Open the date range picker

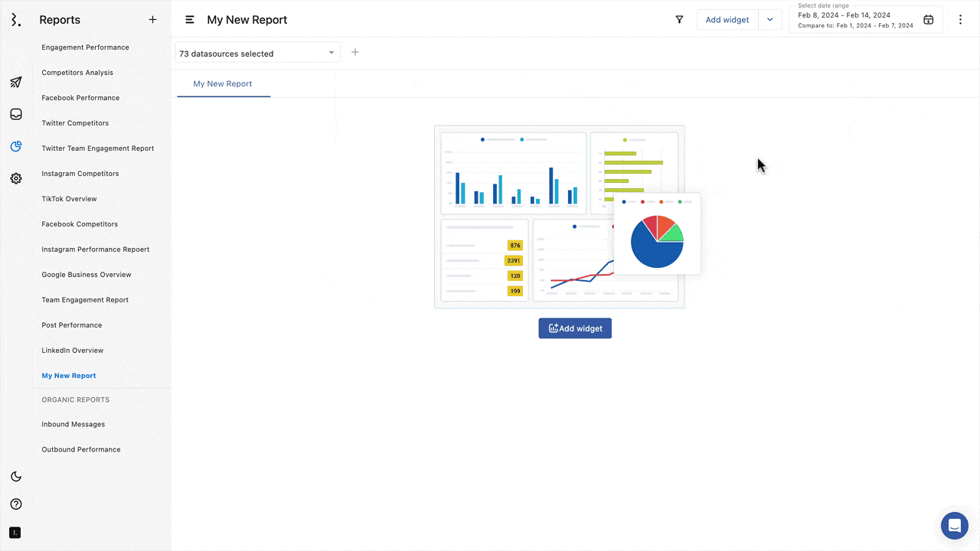(865, 20)
